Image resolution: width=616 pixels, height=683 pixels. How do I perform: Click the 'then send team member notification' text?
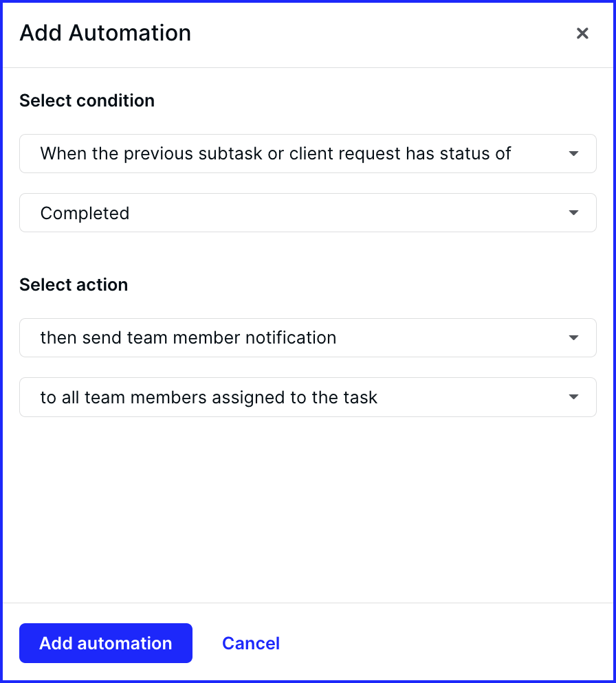(x=188, y=337)
